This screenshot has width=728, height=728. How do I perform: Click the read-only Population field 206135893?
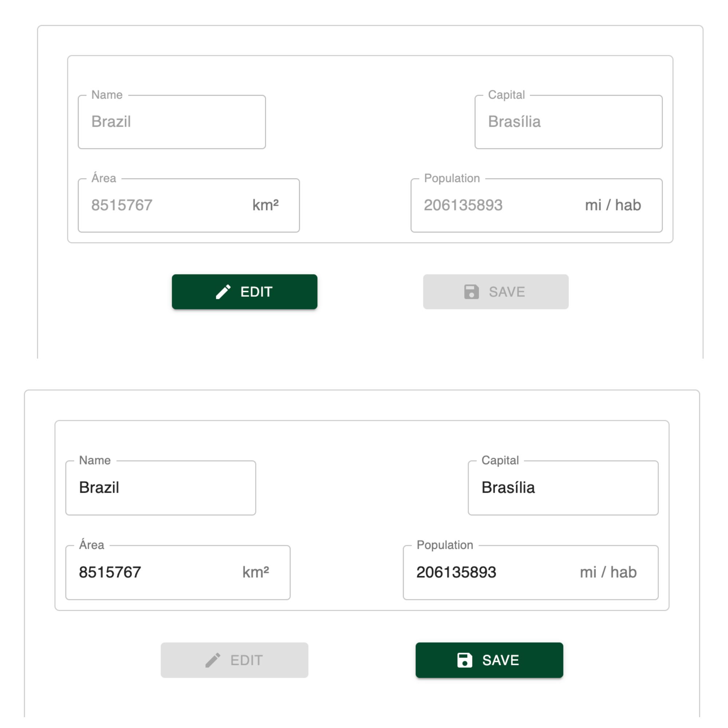click(537, 205)
